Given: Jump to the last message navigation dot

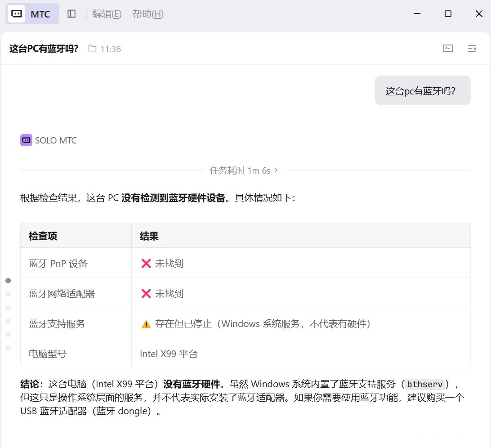Looking at the screenshot, I should pos(8,348).
